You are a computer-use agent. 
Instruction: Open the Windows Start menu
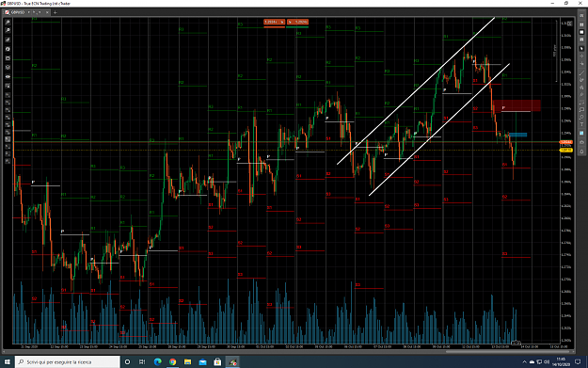coord(8,362)
